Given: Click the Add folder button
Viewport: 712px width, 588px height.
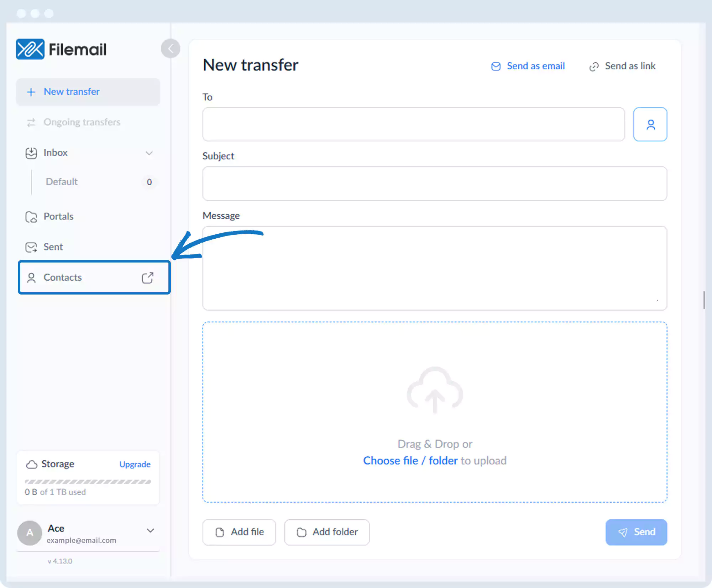Looking at the screenshot, I should (x=327, y=532).
